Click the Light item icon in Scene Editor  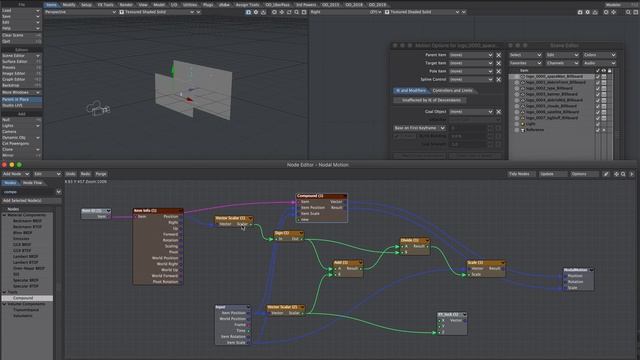(x=522, y=124)
